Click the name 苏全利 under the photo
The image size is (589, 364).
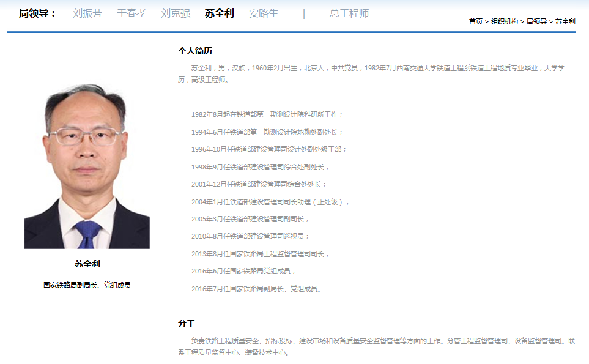click(87, 264)
